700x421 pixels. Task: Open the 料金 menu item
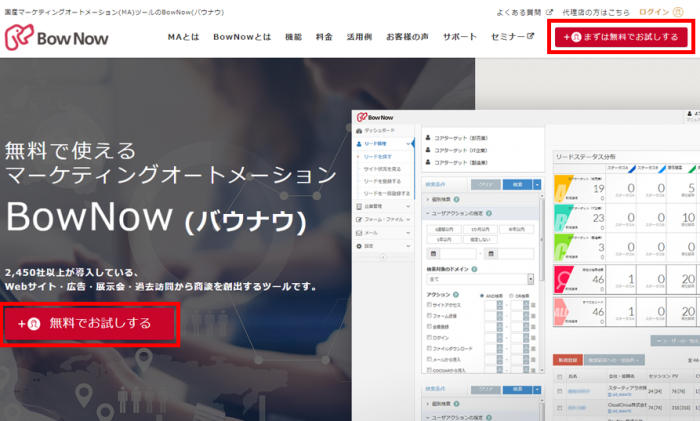pos(323,37)
